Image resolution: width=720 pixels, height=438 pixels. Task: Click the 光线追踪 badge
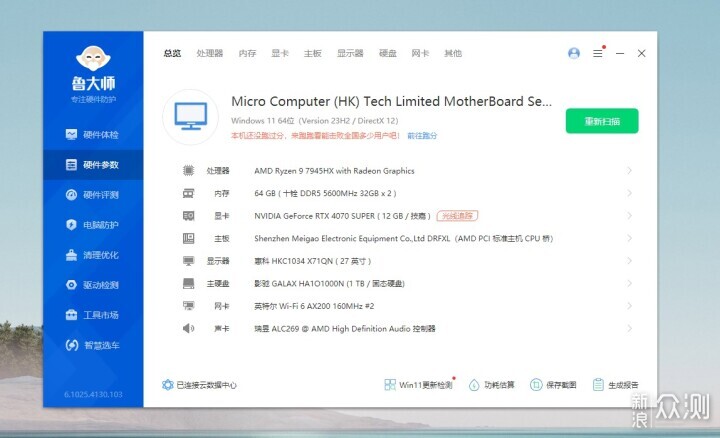[x=457, y=216]
